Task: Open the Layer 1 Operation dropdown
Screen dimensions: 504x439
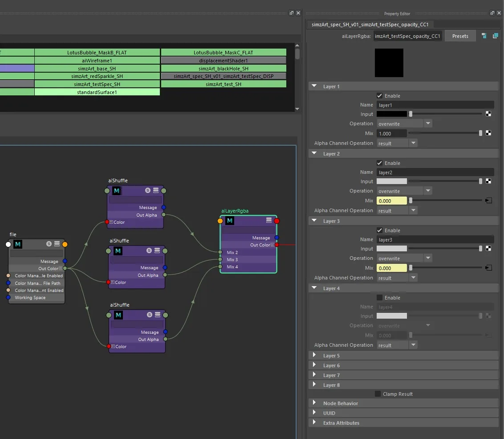Action: tap(404, 123)
